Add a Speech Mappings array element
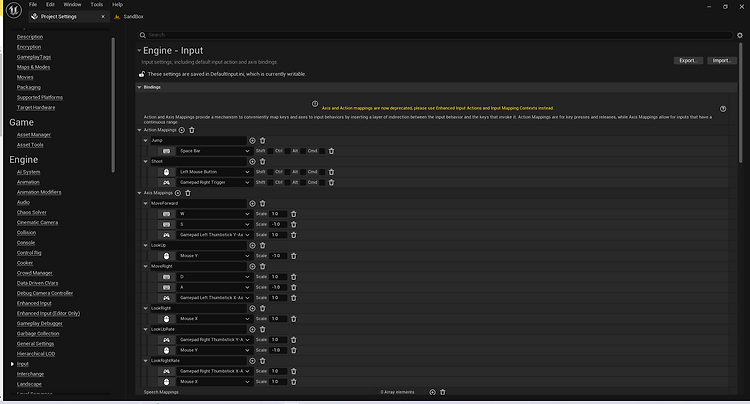Screen dimensions: 750x404 [x=432, y=392]
